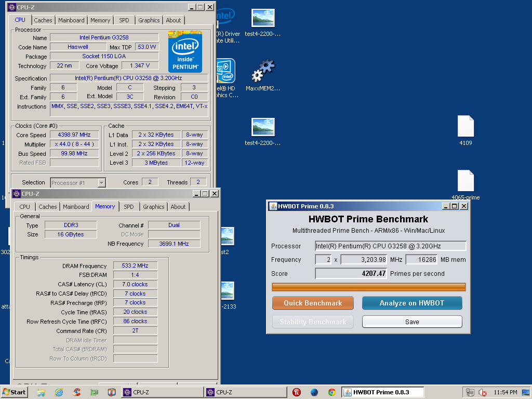The image size is (532, 399).
Task: Click the Multiplier value x 44.0
Action: click(74, 144)
